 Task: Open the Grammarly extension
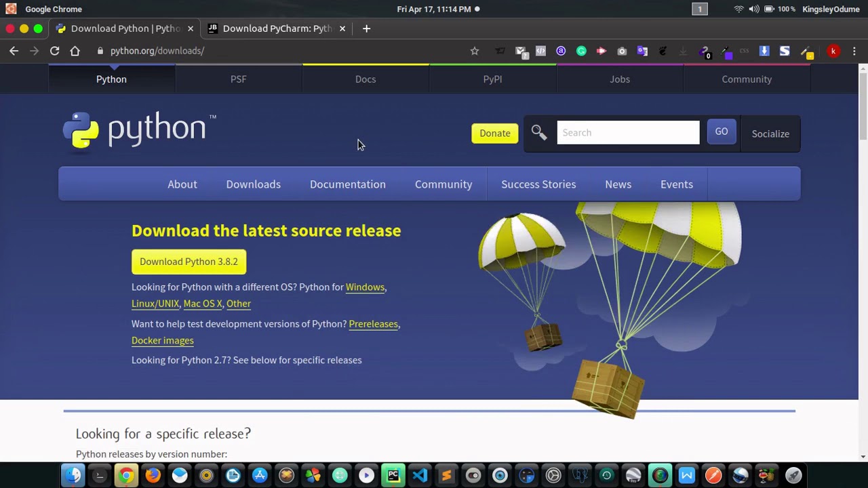581,51
